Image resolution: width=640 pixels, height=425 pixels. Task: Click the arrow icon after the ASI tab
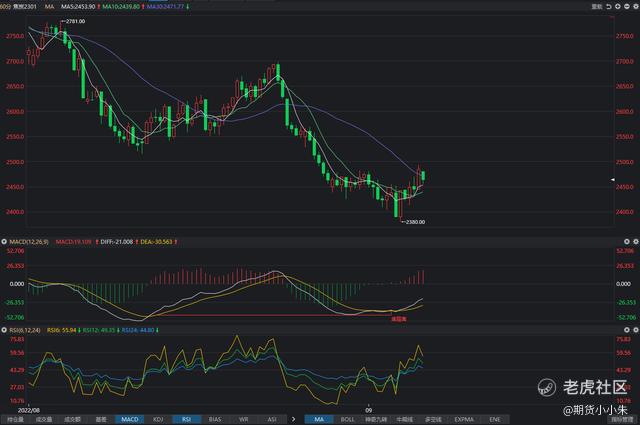point(294,420)
